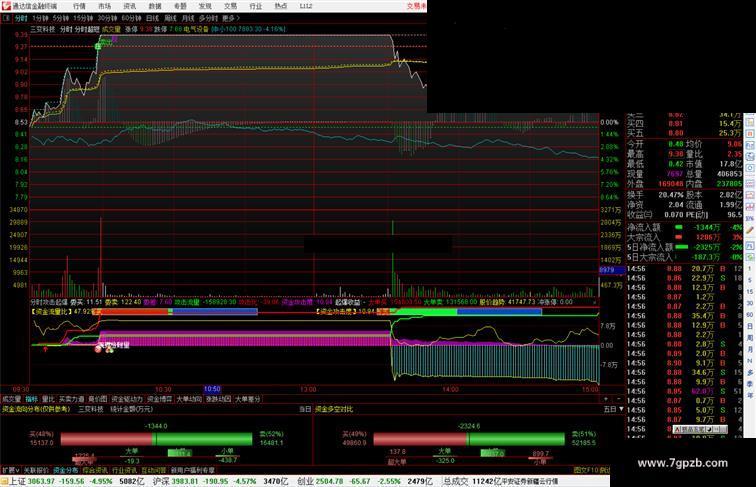Click the 极品五笔 input method bar

pos(700,429)
